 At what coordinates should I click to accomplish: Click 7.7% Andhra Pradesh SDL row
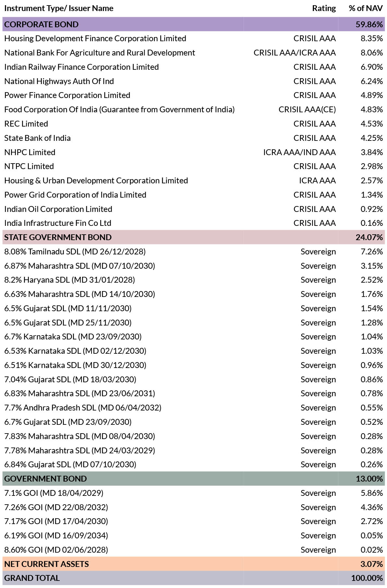(83, 408)
